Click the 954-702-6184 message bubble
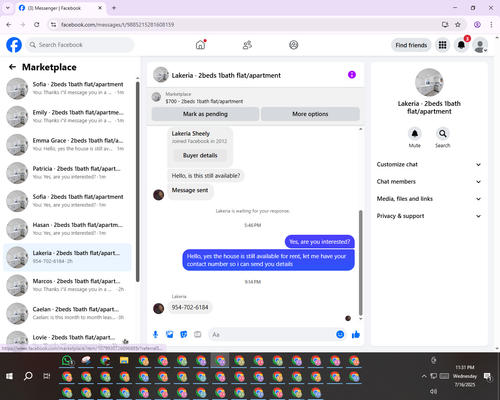 pos(190,307)
